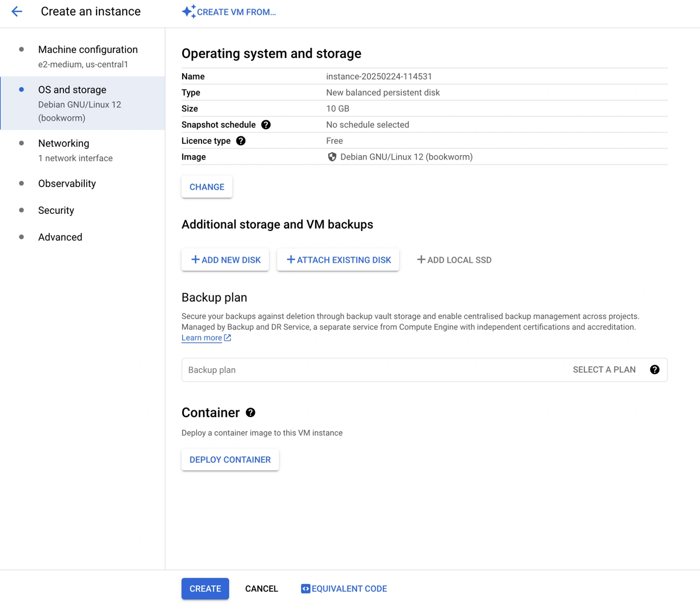Open the Security section
700x606 pixels.
coord(56,210)
